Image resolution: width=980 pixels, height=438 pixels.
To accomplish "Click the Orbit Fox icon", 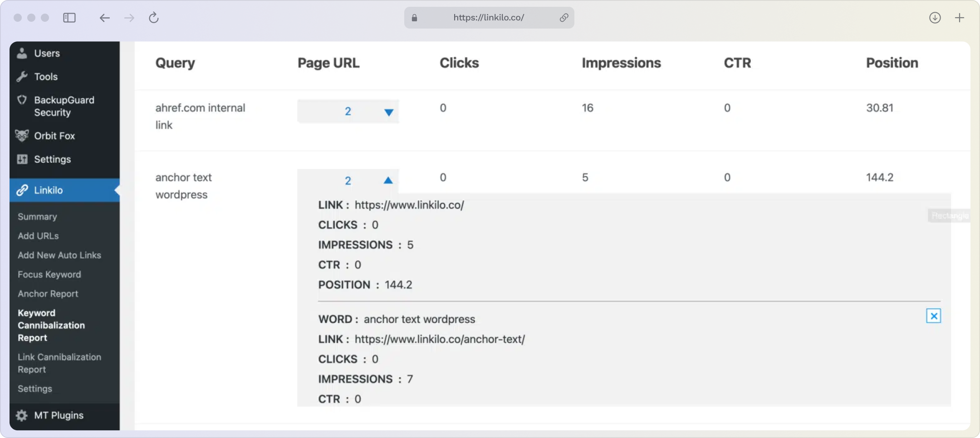I will [x=22, y=136].
